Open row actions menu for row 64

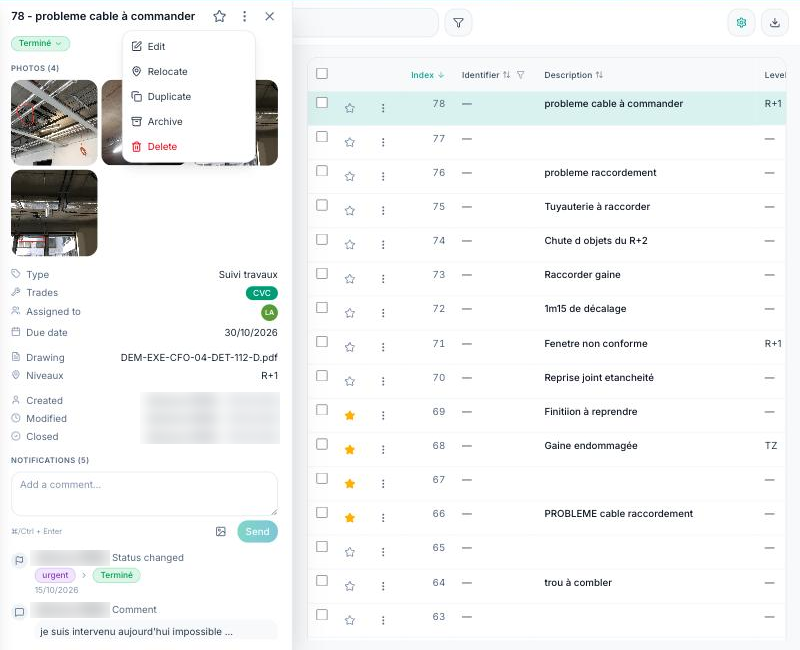coord(383,586)
